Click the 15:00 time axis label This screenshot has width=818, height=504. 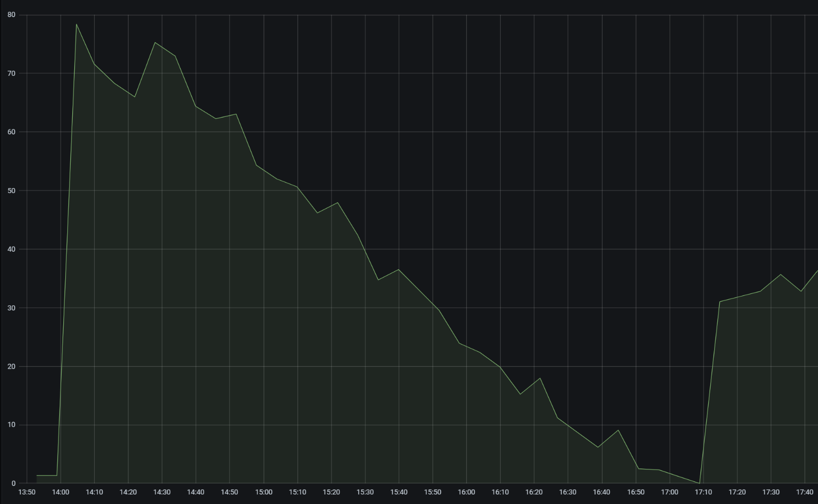(263, 492)
